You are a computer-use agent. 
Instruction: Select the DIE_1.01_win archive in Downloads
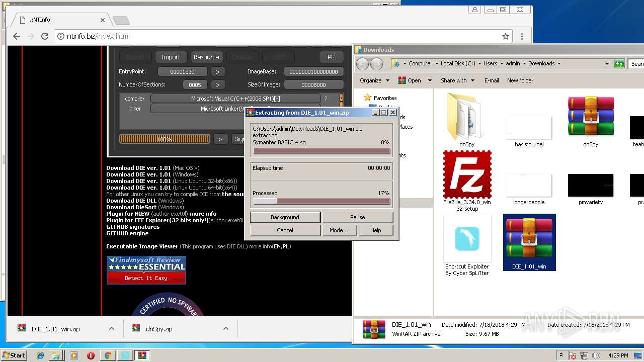(x=529, y=242)
